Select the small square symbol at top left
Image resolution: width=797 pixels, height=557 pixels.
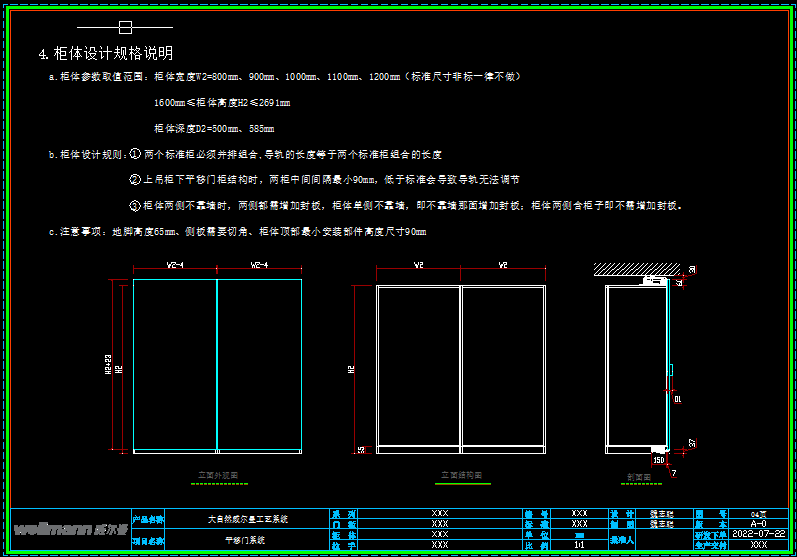pyautogui.click(x=125, y=27)
